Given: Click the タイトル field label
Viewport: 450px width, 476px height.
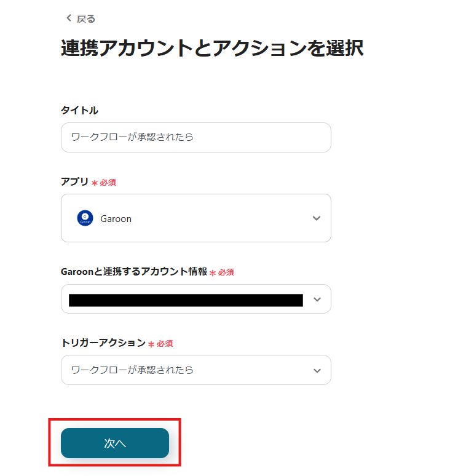Looking at the screenshot, I should [79, 110].
